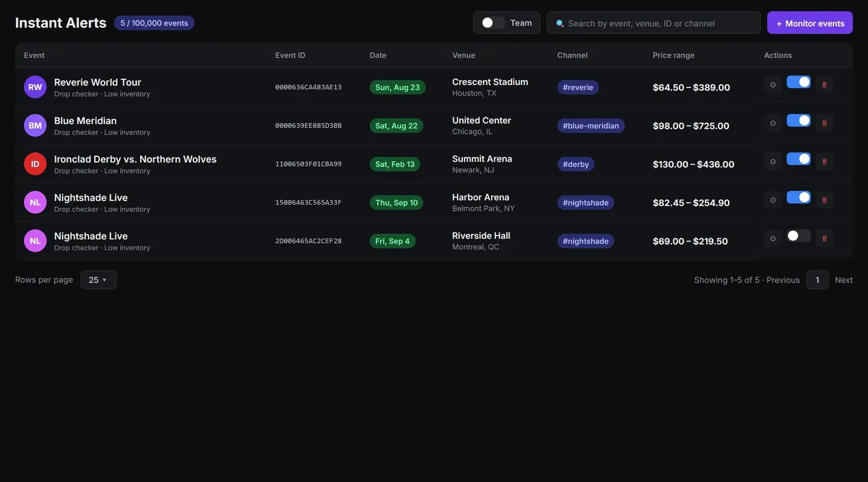Delete the Blue Meridian alert
Screen dimensions: 868x482
coord(824,123)
